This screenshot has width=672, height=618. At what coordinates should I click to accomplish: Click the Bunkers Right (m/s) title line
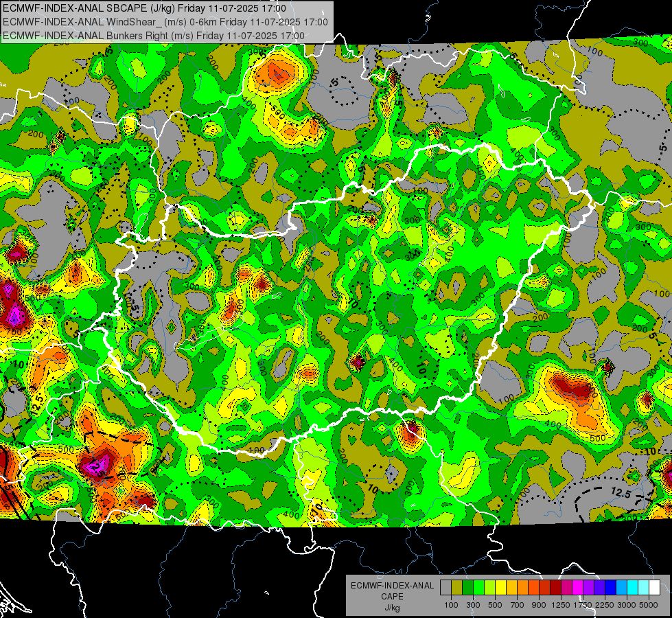(x=154, y=36)
